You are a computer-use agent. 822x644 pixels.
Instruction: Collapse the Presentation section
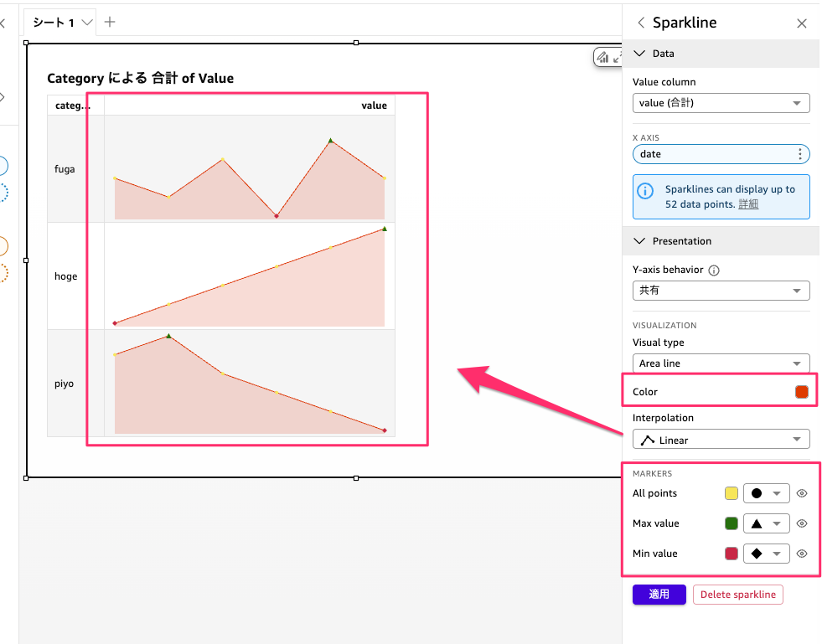(641, 241)
